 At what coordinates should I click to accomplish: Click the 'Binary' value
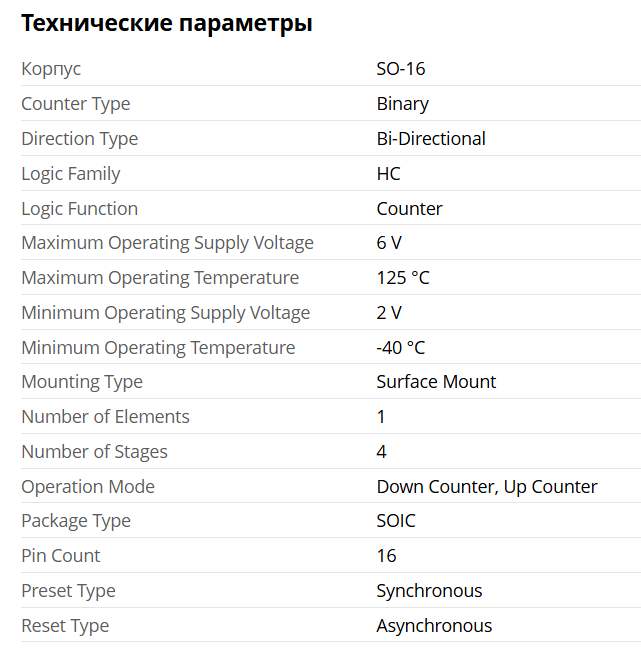(x=403, y=104)
